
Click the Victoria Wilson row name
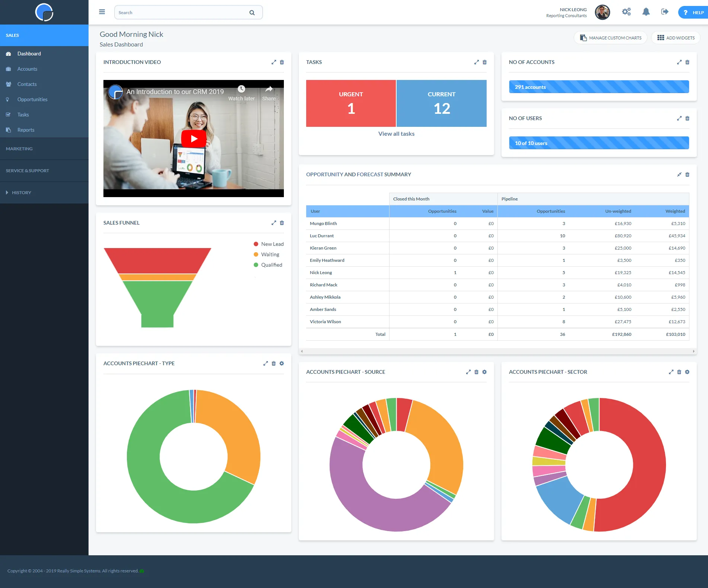point(326,322)
